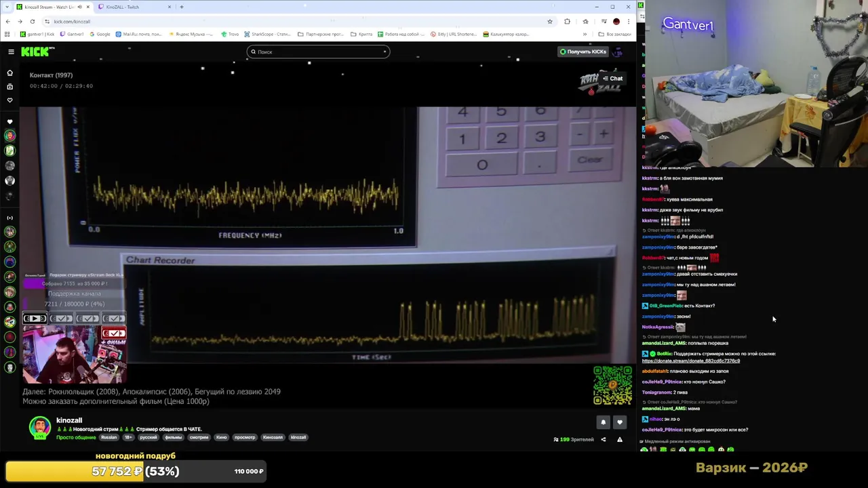Expand the Партнерские прог... bookmarks folder

click(320, 34)
